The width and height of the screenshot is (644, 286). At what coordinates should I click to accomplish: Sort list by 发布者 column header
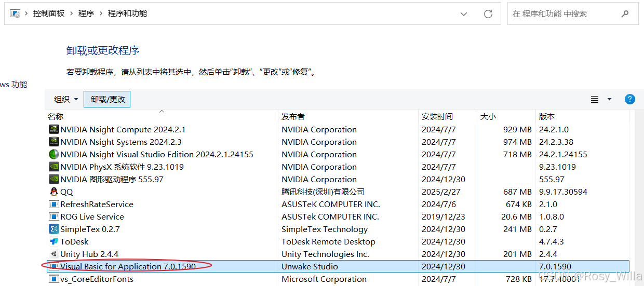coord(349,117)
